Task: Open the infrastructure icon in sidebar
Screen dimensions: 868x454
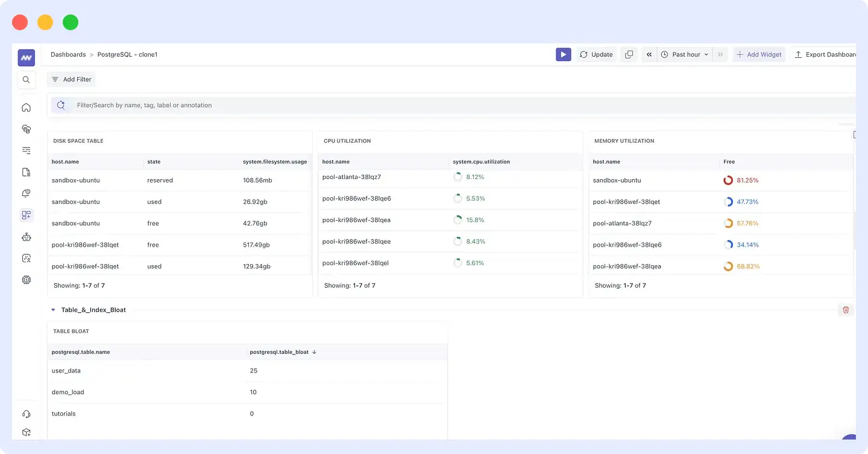Action: tap(26, 129)
